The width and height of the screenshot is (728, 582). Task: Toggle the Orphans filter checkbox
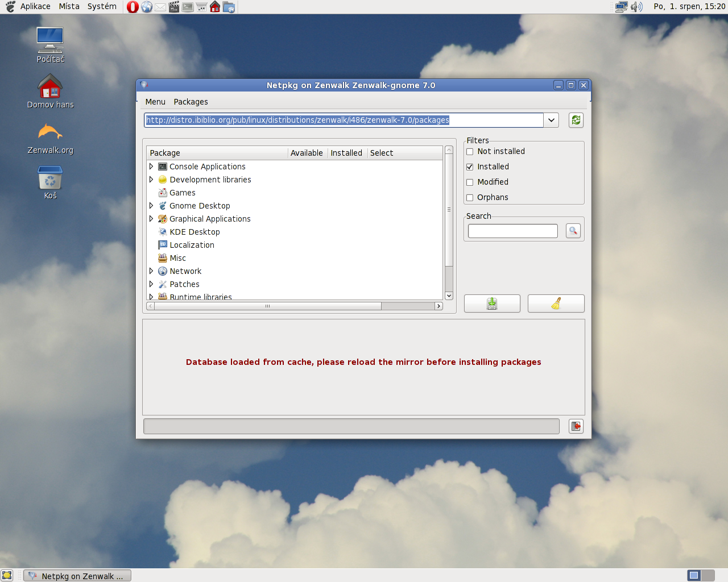pyautogui.click(x=470, y=198)
